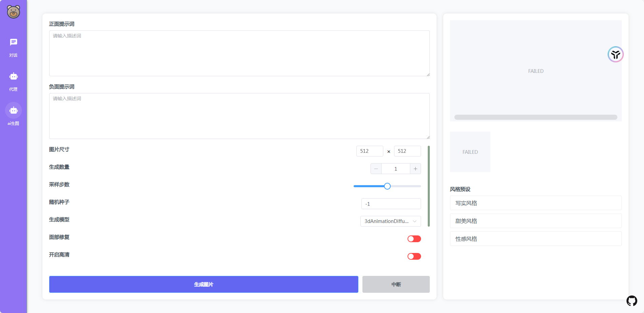Image resolution: width=644 pixels, height=313 pixels.
Task: Open the 对话 chat icon
Action: tap(13, 42)
